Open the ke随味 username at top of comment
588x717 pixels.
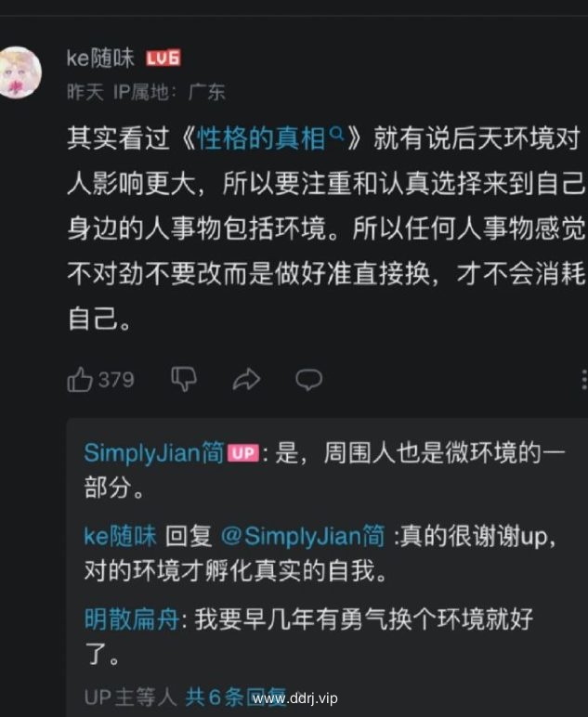[100, 59]
